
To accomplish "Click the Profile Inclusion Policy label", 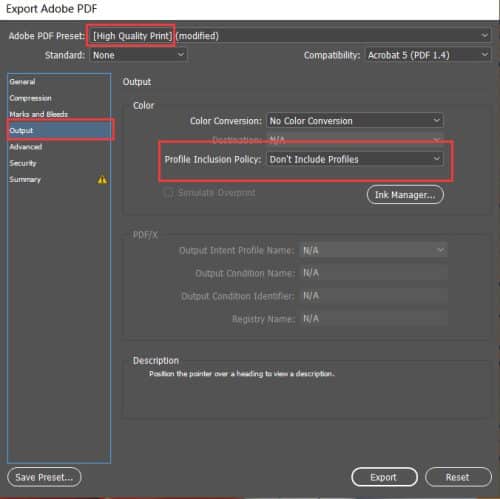I will tap(213, 159).
